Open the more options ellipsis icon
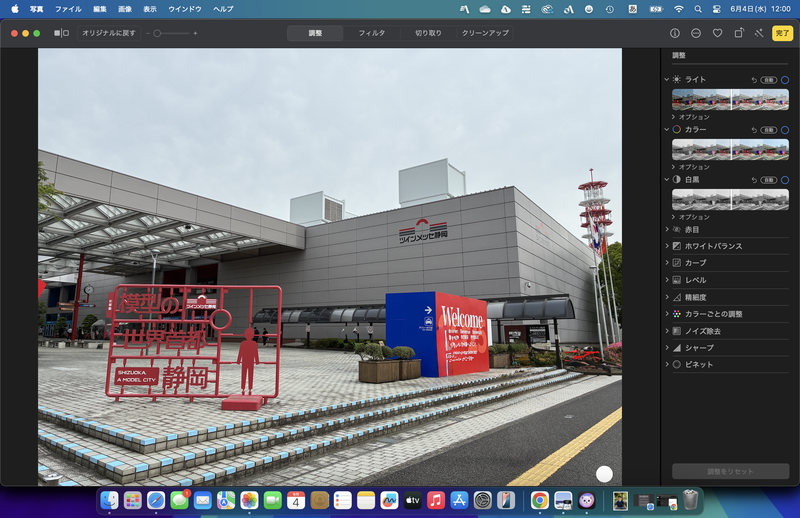This screenshot has width=800, height=518. click(x=696, y=33)
